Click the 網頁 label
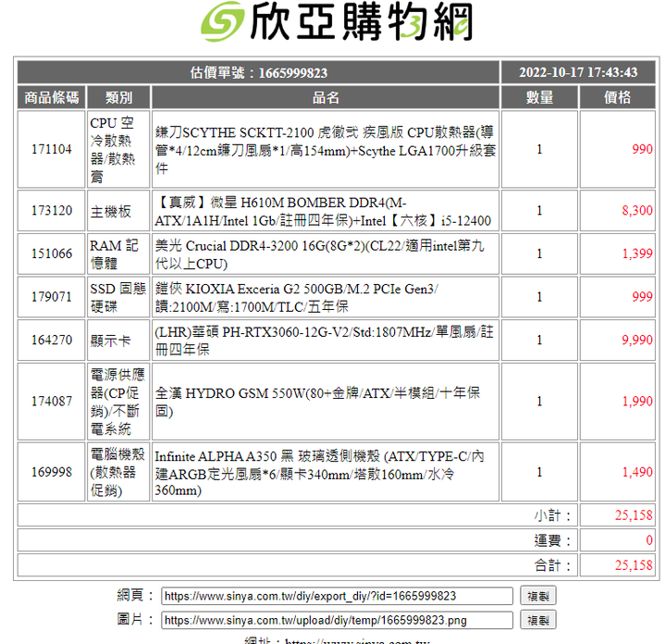 (x=135, y=596)
